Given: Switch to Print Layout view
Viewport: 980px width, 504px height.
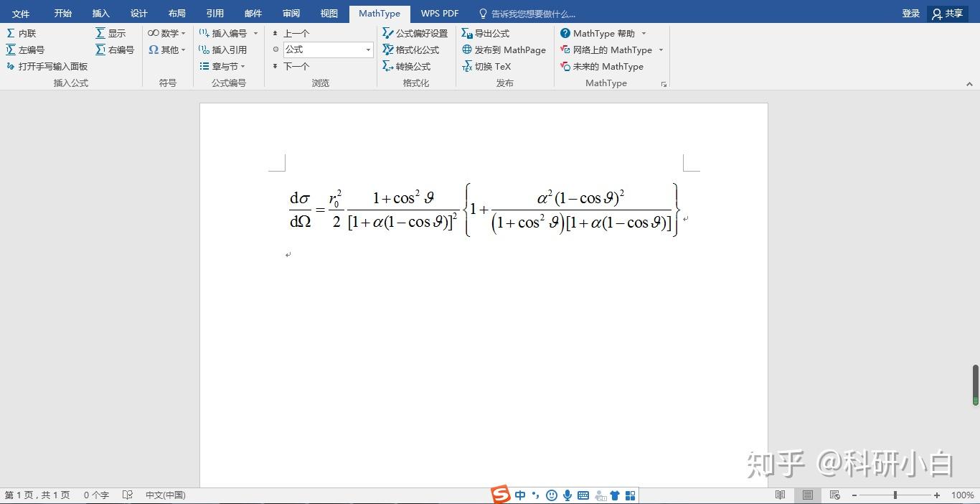Looking at the screenshot, I should pyautogui.click(x=808, y=495).
